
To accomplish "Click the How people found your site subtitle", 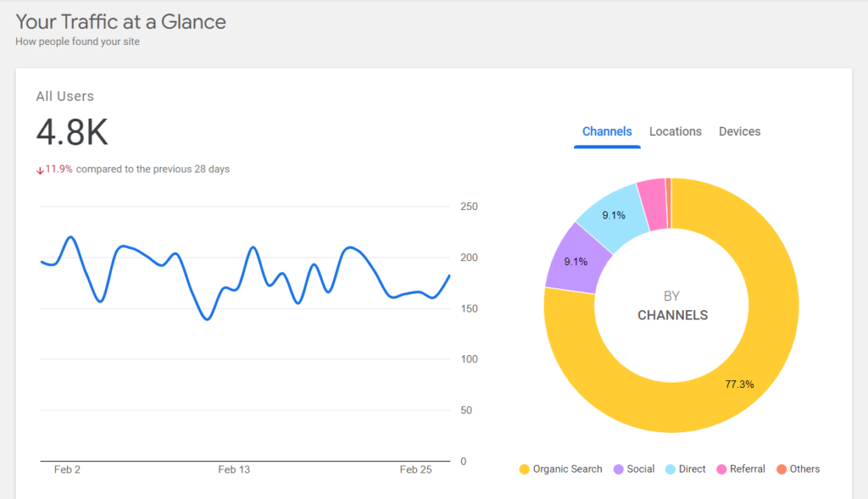I will (78, 41).
